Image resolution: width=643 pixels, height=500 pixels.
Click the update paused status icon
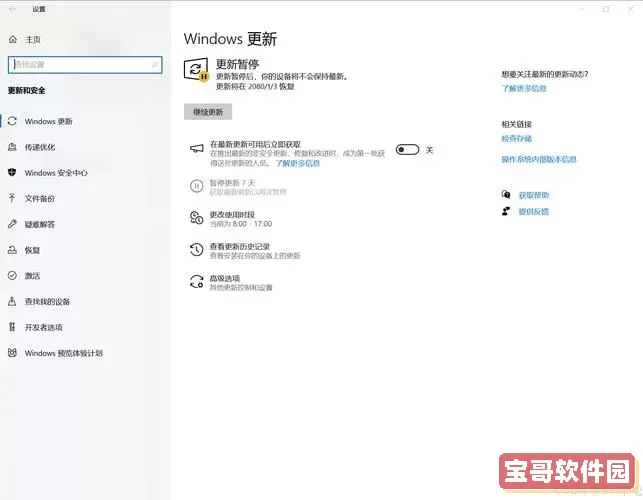(196, 70)
